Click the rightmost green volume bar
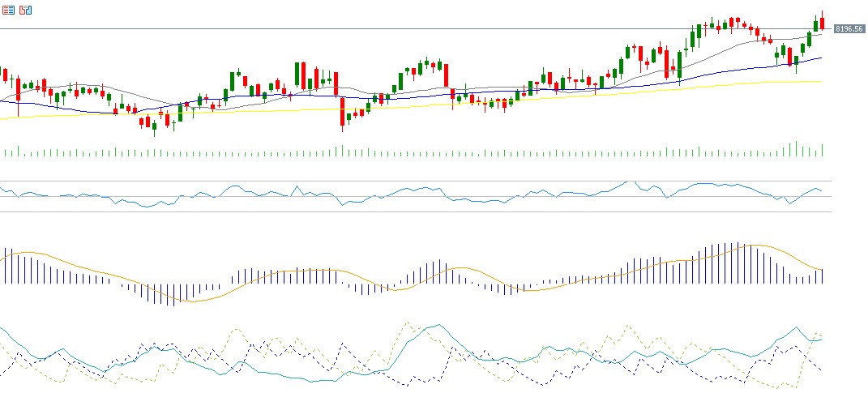The width and height of the screenshot is (868, 410). tap(822, 150)
